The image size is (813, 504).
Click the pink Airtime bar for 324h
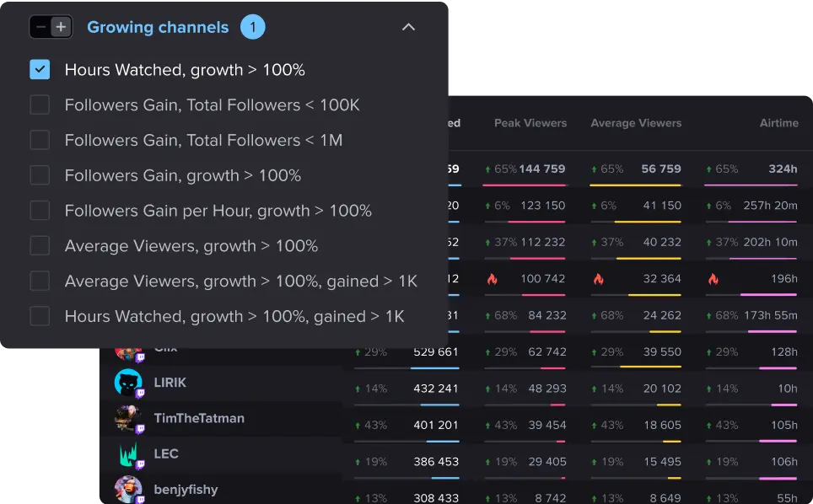[751, 185]
